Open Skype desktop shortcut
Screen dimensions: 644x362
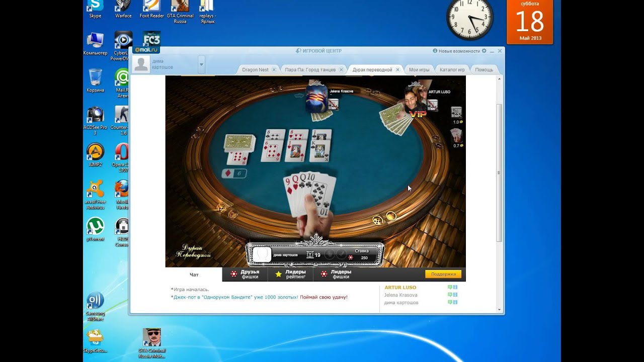(95, 9)
